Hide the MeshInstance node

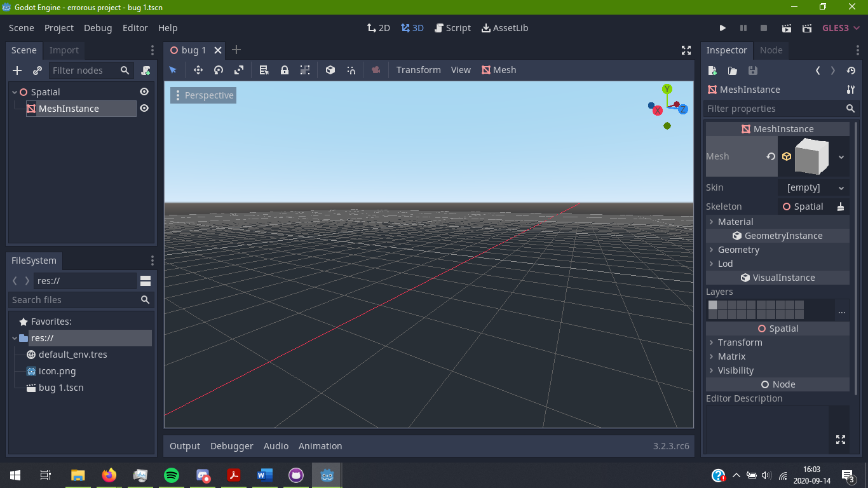point(144,108)
